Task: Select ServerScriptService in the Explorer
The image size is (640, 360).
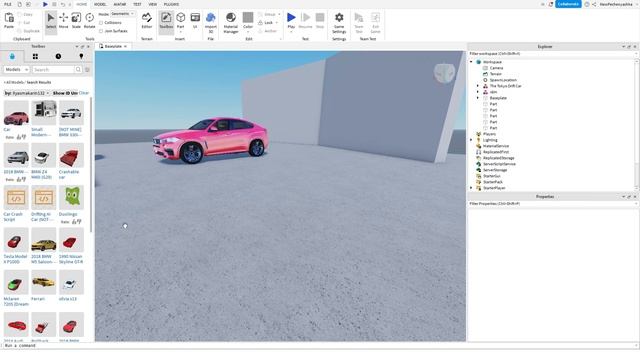Action: [x=499, y=164]
